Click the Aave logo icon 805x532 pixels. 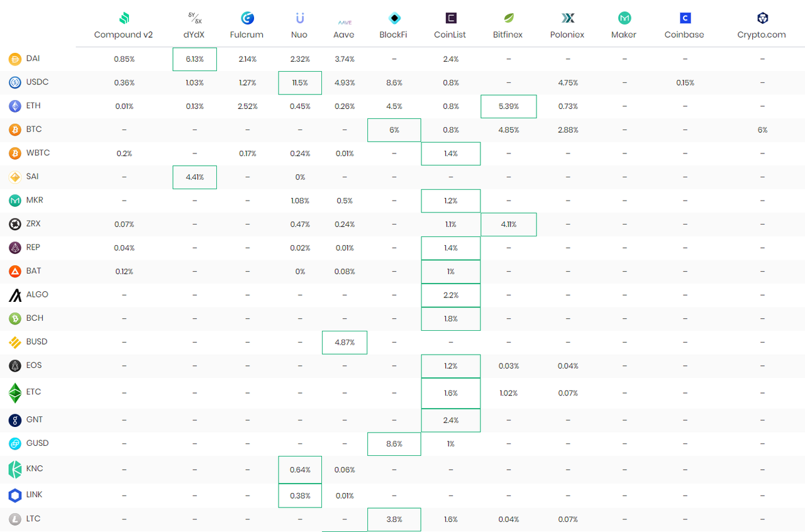pyautogui.click(x=345, y=22)
